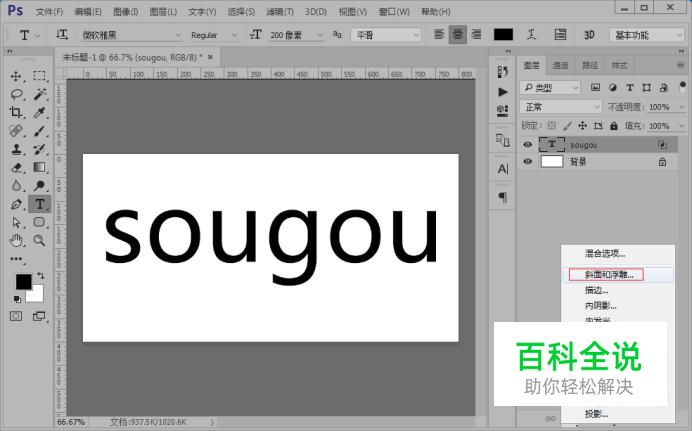Open the 文件(F) menu
The image size is (692, 431).
click(49, 11)
